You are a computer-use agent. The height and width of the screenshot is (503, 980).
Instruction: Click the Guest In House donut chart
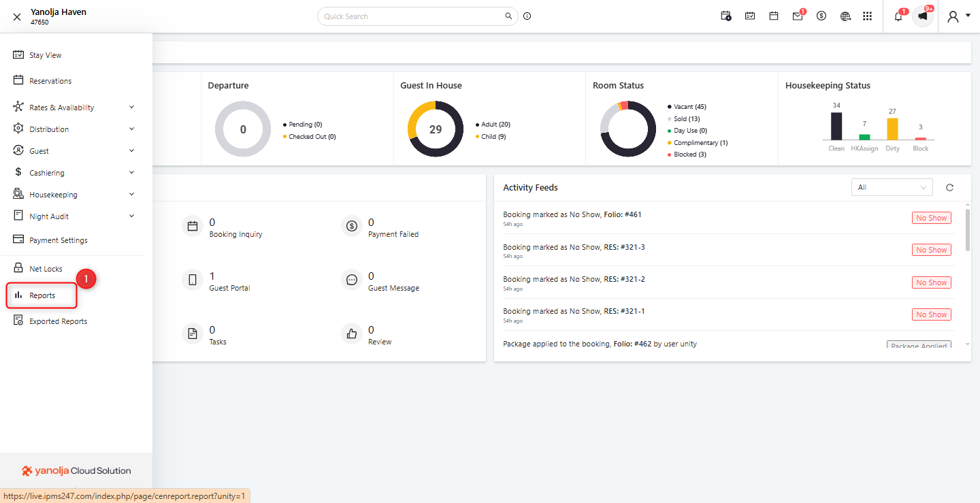436,129
